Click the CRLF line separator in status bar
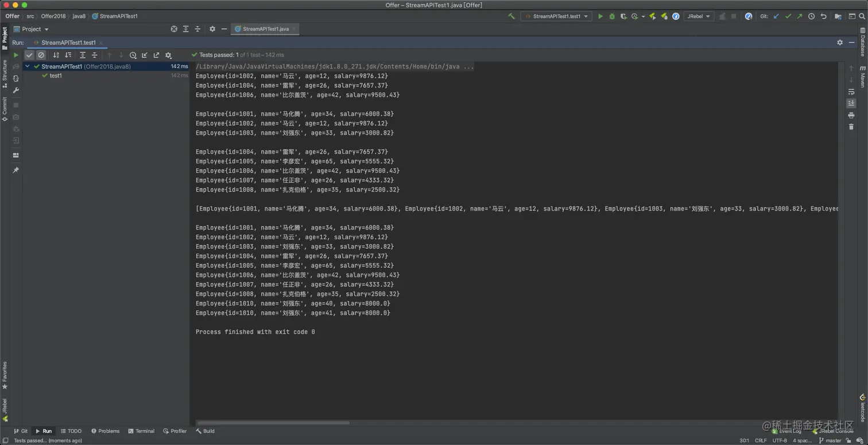The width and height of the screenshot is (868, 445). (761, 440)
